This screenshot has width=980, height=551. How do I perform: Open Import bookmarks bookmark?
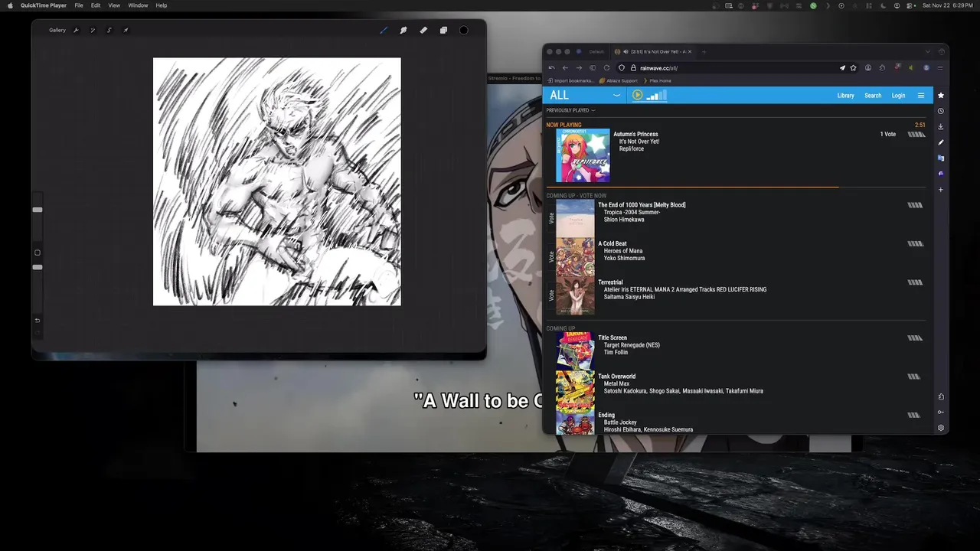(x=570, y=80)
